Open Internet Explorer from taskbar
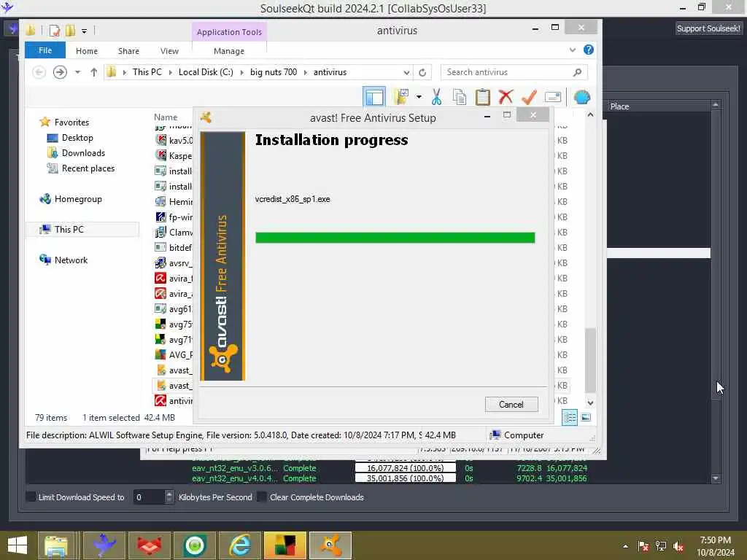The image size is (747, 560). 239,545
